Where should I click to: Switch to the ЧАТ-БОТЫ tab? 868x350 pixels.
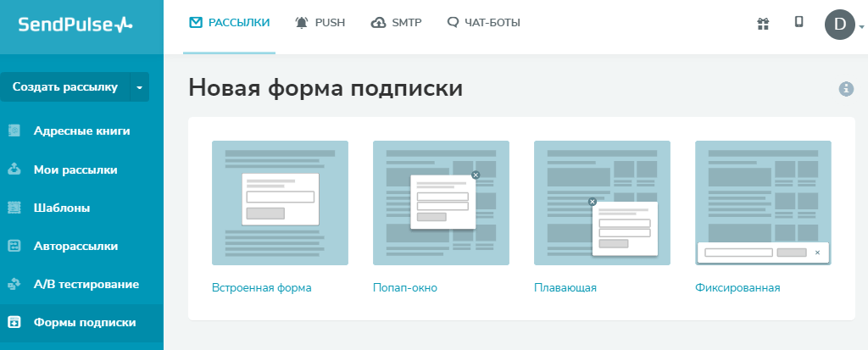coord(483,23)
